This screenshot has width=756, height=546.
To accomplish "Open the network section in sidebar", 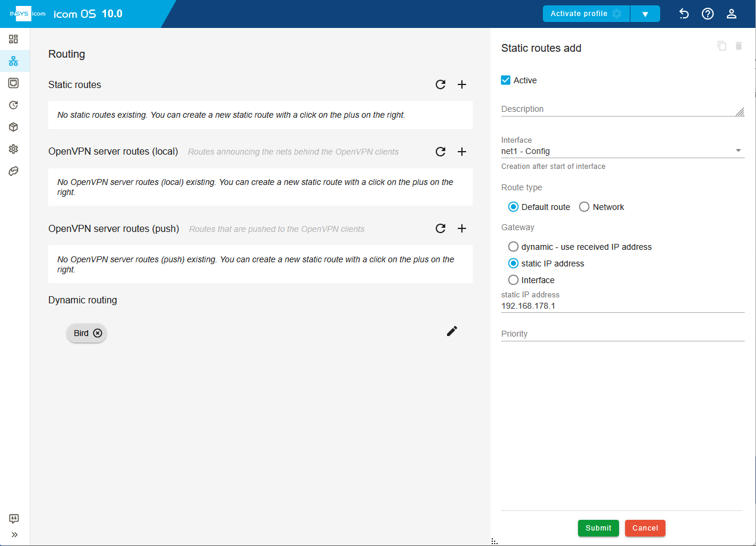I will [x=14, y=61].
